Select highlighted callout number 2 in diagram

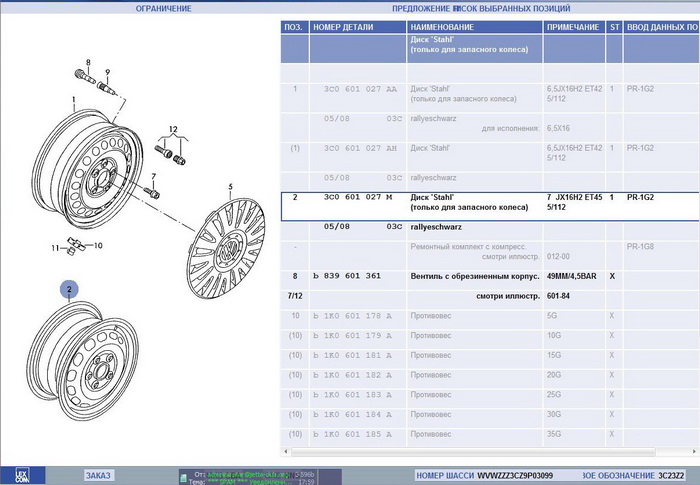[69, 289]
